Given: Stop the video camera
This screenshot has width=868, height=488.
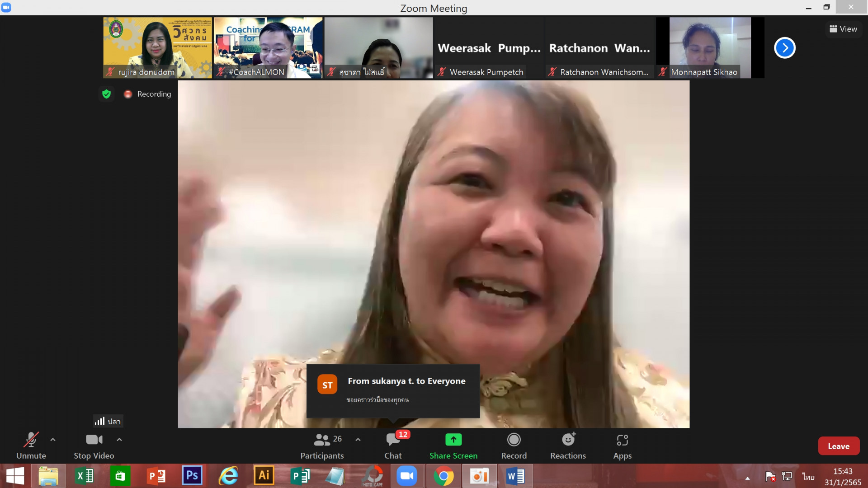Looking at the screenshot, I should [x=94, y=446].
